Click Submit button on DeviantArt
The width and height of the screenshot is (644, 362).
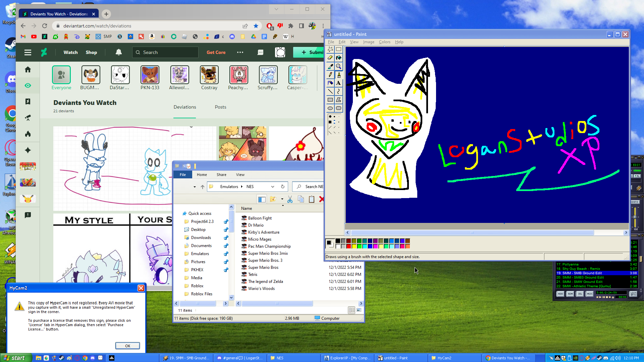pyautogui.click(x=309, y=52)
